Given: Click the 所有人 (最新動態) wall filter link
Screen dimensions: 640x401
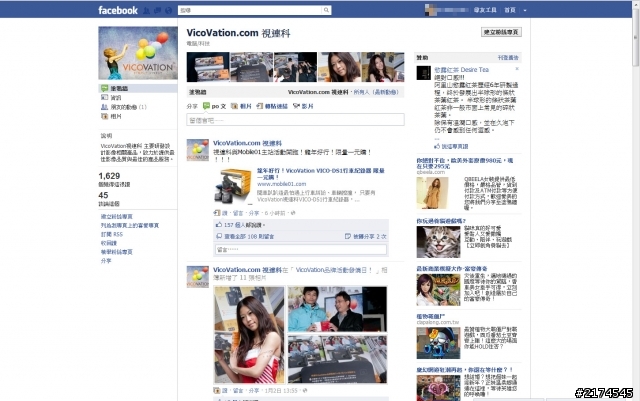Looking at the screenshot, I should [x=376, y=92].
